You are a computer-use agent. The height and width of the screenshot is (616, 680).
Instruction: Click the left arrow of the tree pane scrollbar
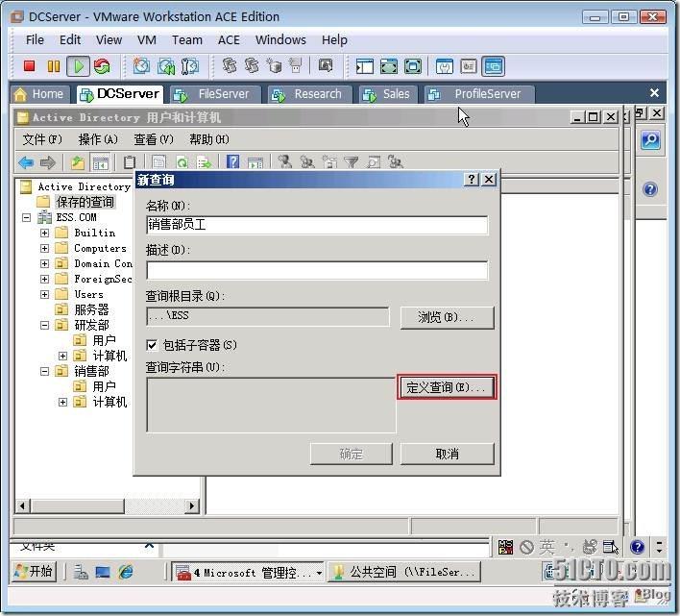[23, 505]
